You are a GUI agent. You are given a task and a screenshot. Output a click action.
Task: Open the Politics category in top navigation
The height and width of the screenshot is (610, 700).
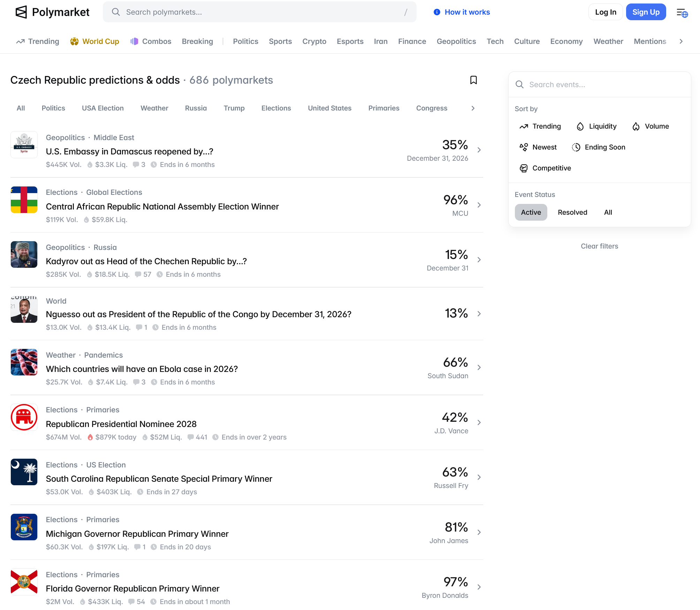point(246,41)
